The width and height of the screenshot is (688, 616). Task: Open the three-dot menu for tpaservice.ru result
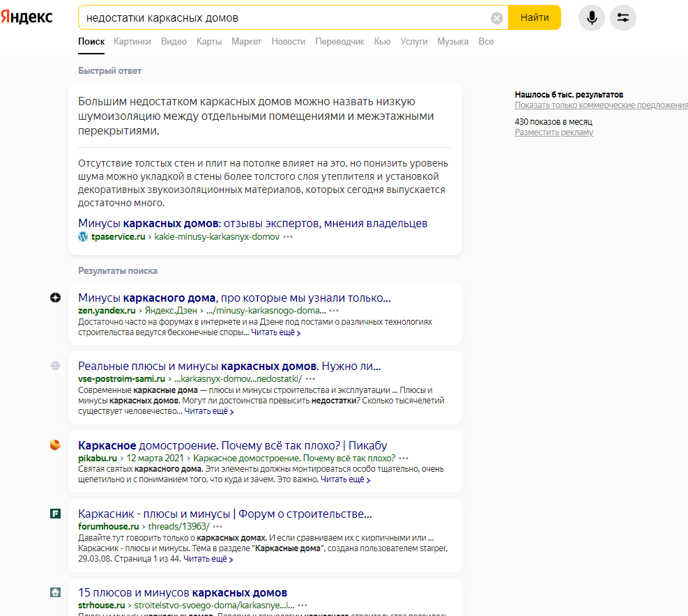click(x=288, y=236)
